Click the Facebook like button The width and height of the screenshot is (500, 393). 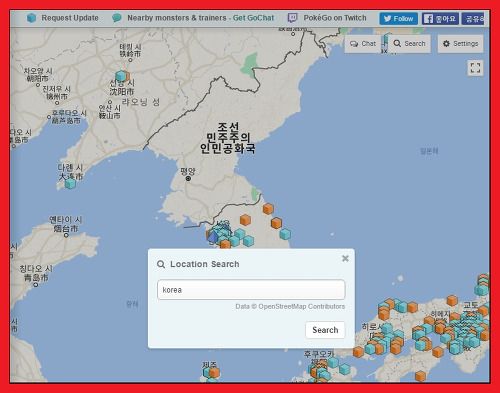[x=440, y=19]
